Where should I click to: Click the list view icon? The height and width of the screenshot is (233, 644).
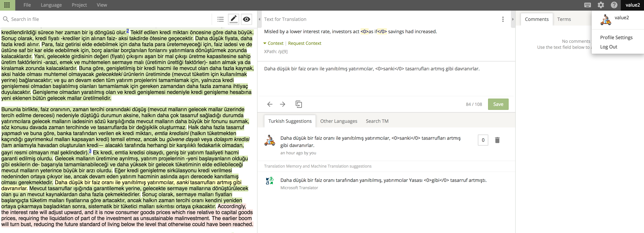coord(220,19)
